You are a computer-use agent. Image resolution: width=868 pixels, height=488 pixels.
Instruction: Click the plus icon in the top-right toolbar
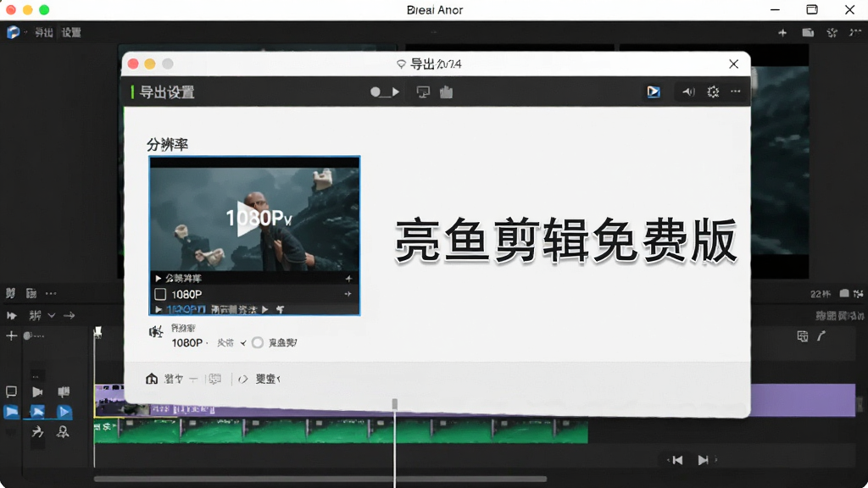pyautogui.click(x=782, y=33)
